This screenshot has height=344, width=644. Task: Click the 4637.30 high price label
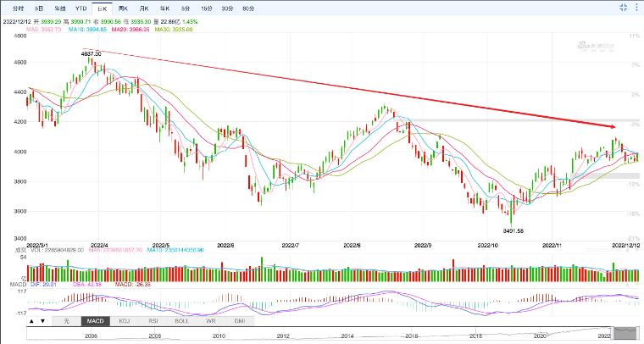(91, 53)
